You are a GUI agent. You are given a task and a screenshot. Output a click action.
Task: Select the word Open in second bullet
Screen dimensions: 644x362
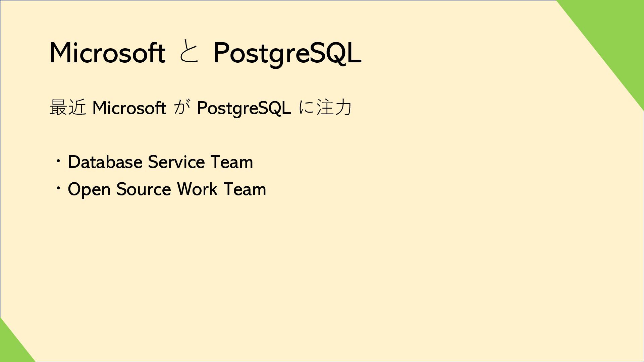click(x=89, y=190)
